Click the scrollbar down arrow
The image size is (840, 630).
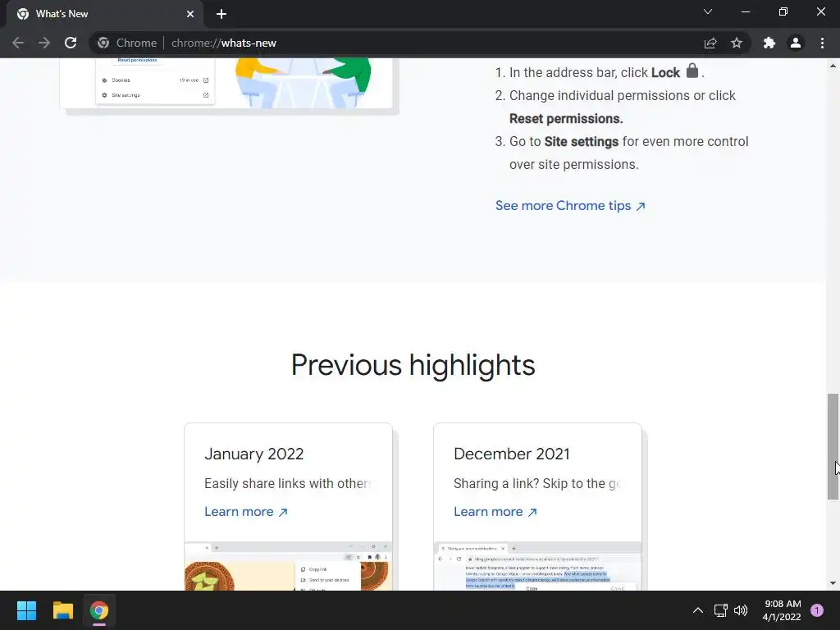coord(833,583)
